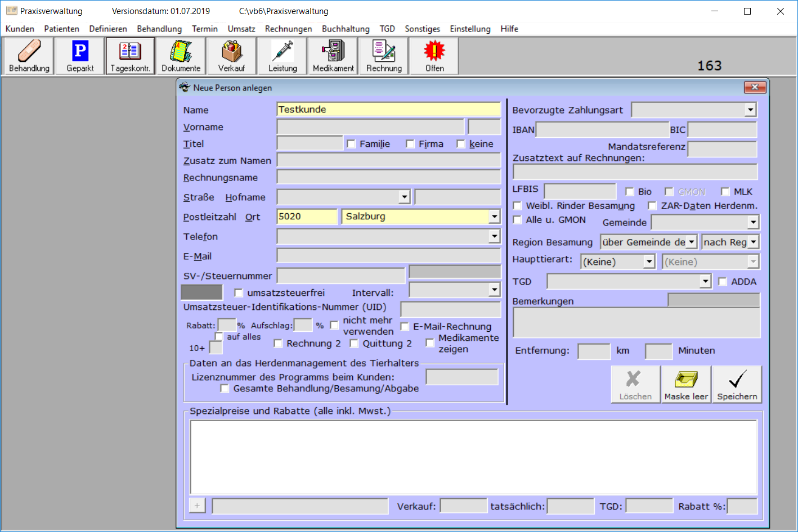This screenshot has width=798, height=532.
Task: Open the Straße dropdown arrow
Action: coord(404,197)
